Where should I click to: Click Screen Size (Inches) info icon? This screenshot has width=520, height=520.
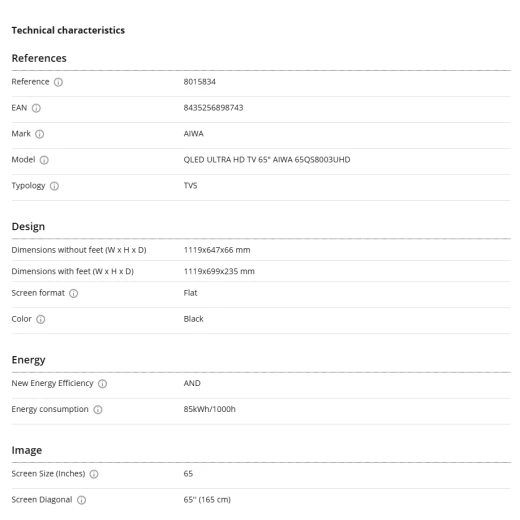pos(94,474)
